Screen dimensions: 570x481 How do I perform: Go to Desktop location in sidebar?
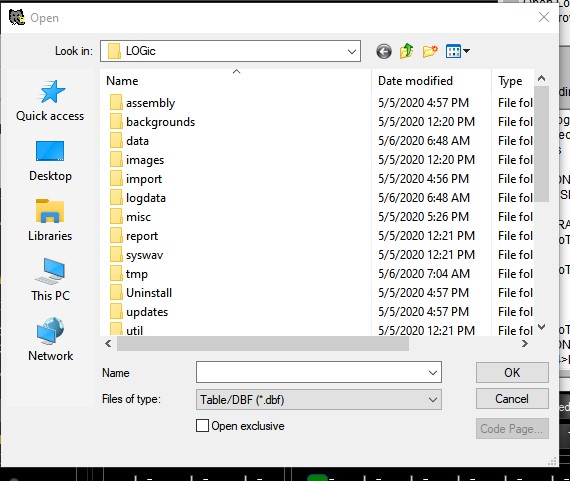click(x=50, y=161)
